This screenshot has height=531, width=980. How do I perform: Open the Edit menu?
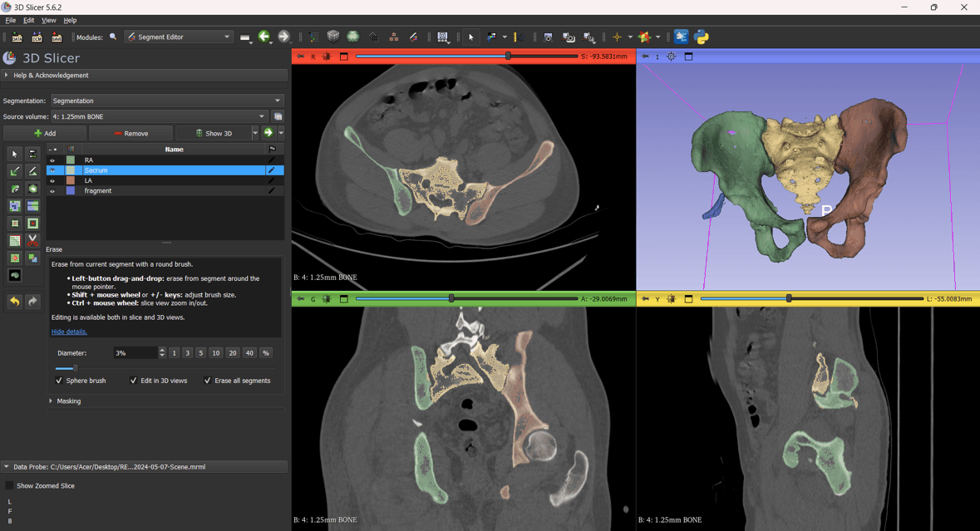pyautogui.click(x=29, y=20)
